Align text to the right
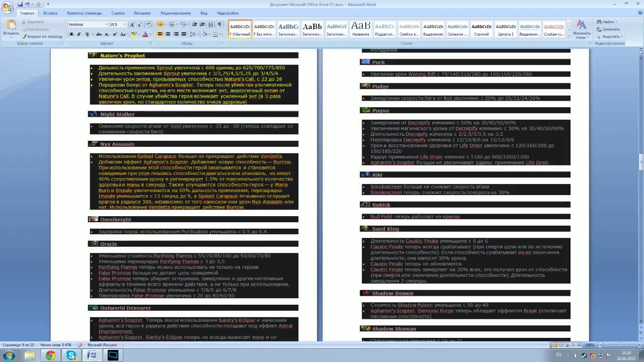This screenshot has width=644, height=362. (x=176, y=34)
